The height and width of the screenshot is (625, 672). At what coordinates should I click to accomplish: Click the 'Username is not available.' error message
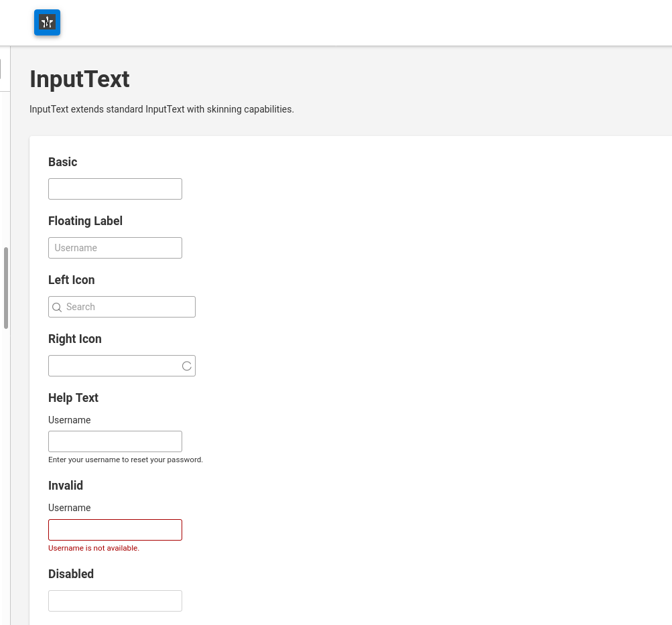(x=94, y=549)
